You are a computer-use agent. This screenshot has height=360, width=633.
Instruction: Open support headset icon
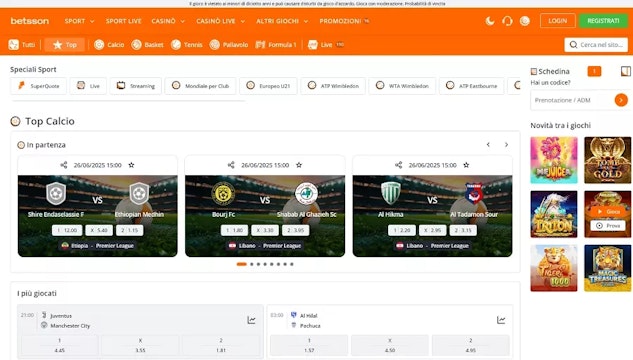coord(507,21)
